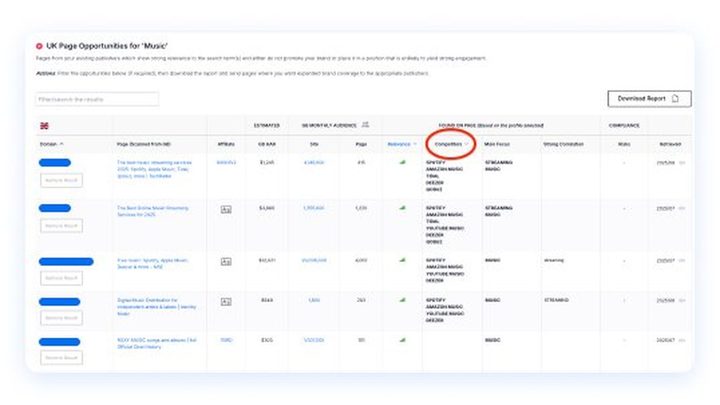Click Refresh Result in Best Online Music Streaming row

62,226
